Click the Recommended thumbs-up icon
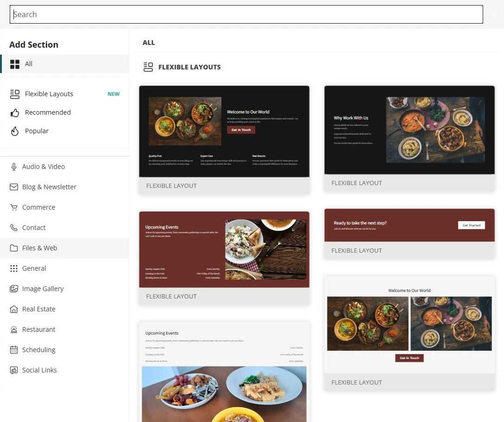Screen dimensions: 504x422 [15, 113]
